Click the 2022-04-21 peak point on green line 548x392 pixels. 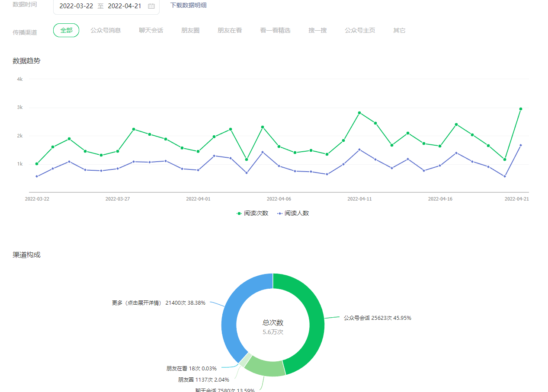pos(521,109)
